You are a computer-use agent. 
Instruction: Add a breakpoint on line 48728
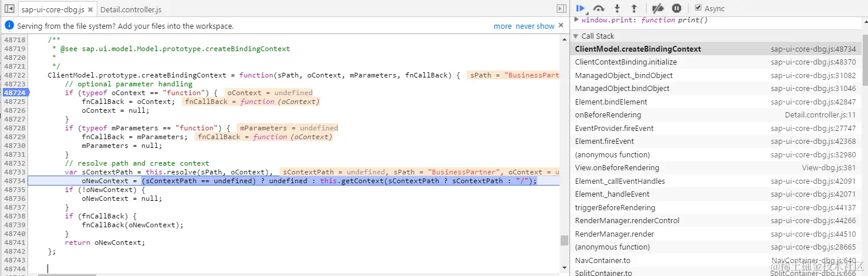(15, 128)
